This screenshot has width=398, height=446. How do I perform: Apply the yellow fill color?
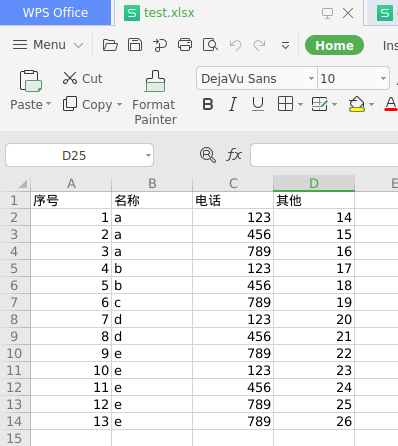[357, 104]
